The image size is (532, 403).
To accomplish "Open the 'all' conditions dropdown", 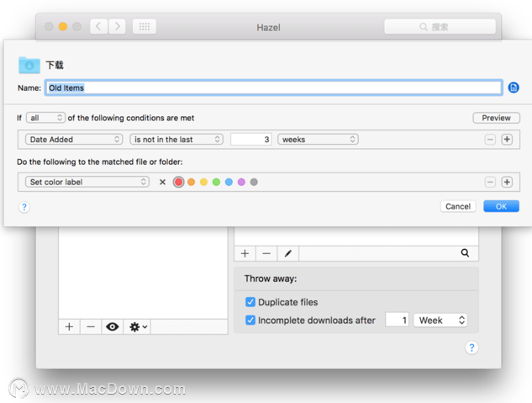I will click(x=45, y=118).
